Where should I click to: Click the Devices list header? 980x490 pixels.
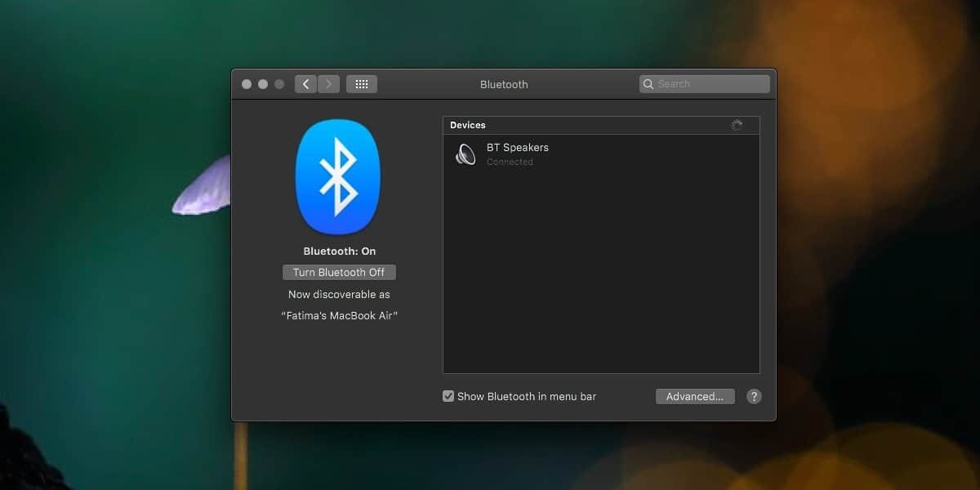click(468, 125)
